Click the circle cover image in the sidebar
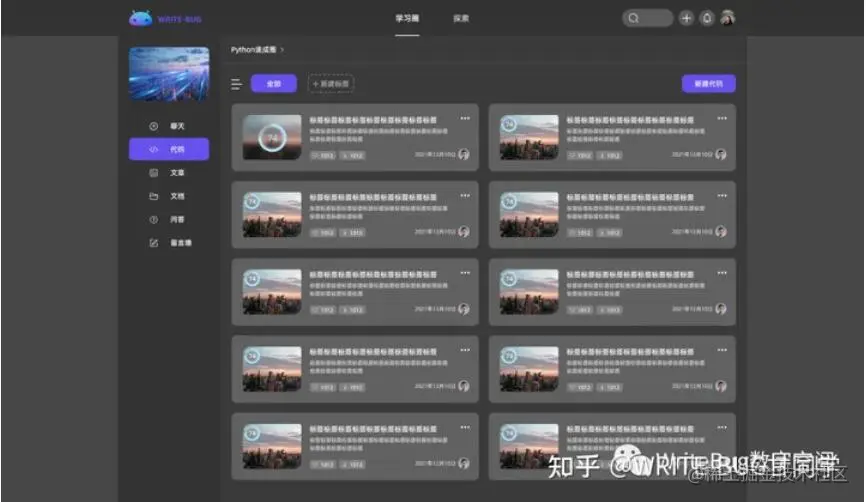The height and width of the screenshot is (502, 866). [x=169, y=74]
